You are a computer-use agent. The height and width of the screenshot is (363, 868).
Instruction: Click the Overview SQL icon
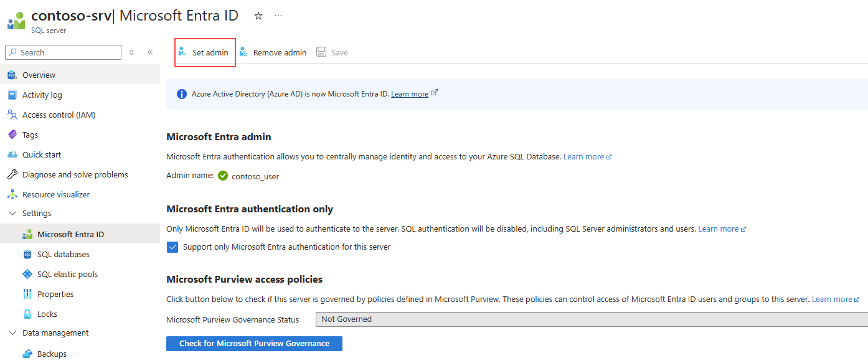11,75
